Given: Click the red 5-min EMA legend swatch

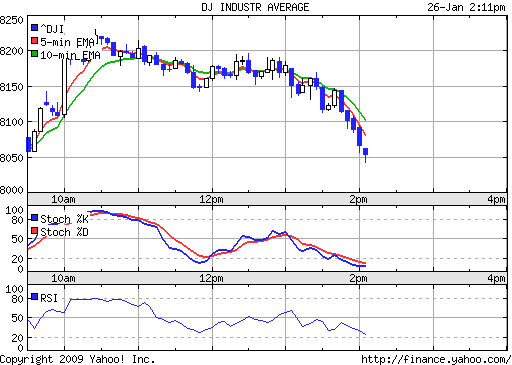Looking at the screenshot, I should coord(34,41).
